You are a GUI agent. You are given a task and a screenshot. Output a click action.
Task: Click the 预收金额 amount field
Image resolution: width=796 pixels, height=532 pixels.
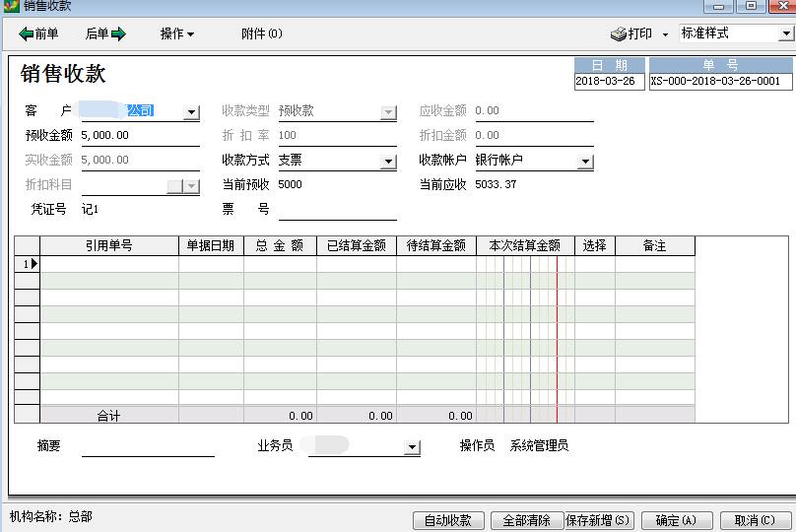click(x=139, y=135)
